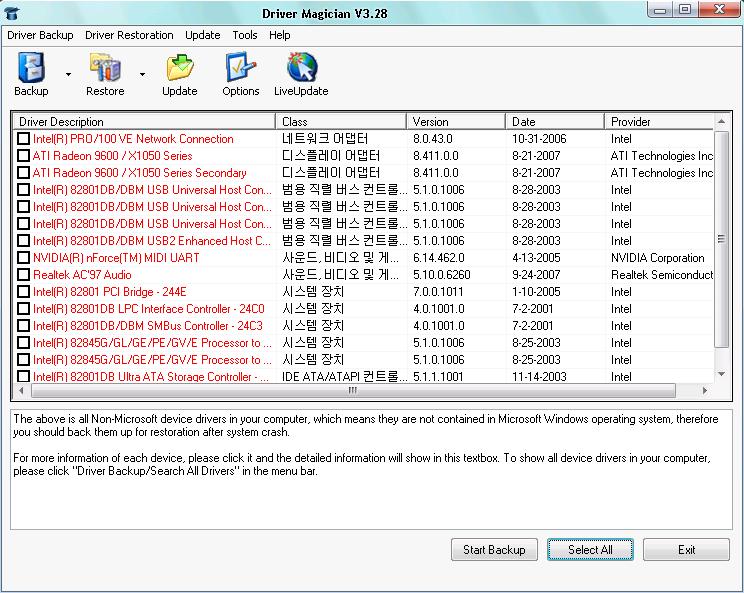Click the horizontal scrollbar right arrow
This screenshot has width=744, height=593.
click(x=705, y=390)
